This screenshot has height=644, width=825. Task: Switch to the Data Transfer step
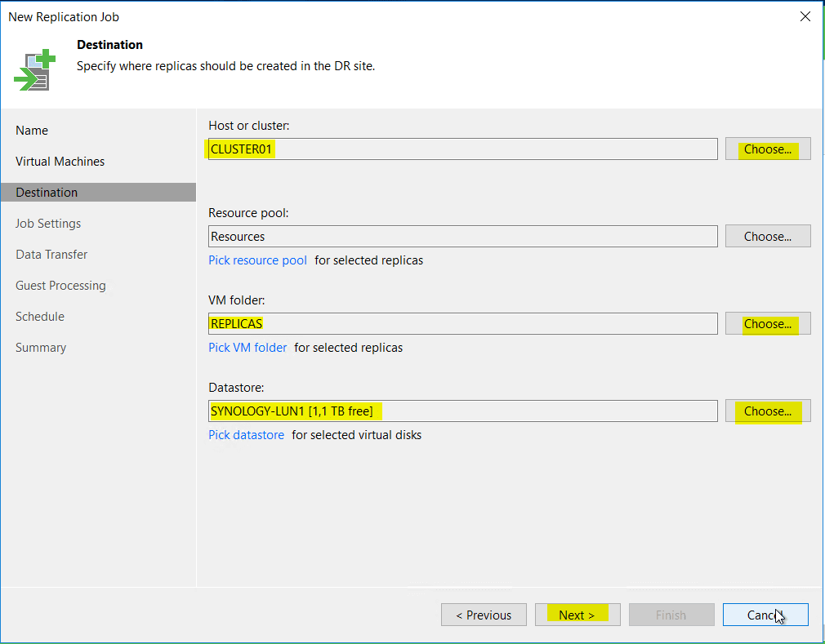tap(51, 254)
